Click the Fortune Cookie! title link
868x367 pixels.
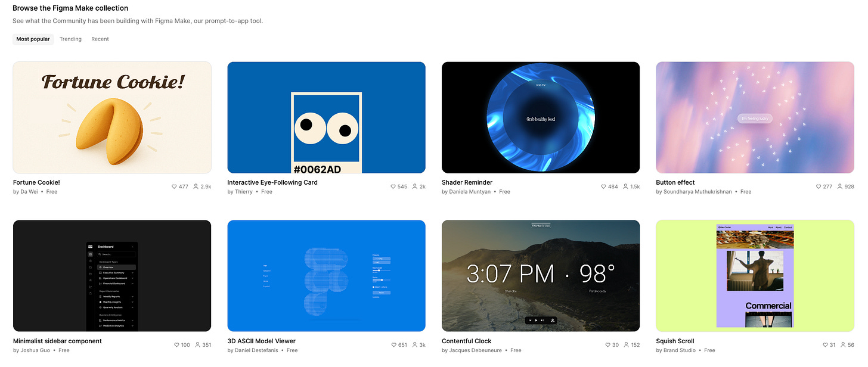click(x=36, y=182)
